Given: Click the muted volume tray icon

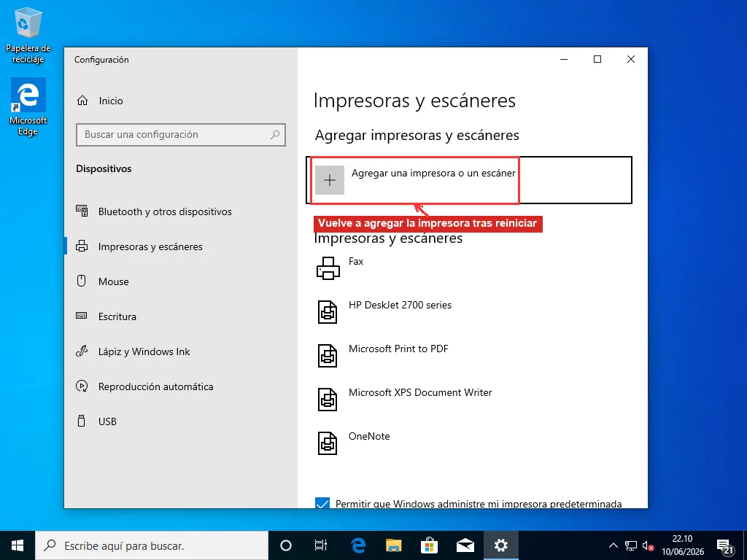Looking at the screenshot, I should tap(648, 545).
